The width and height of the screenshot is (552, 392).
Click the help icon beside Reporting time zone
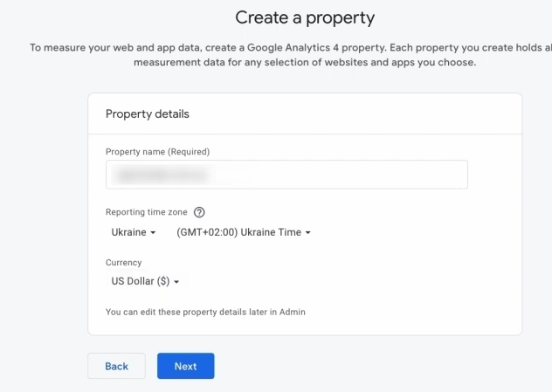click(x=199, y=212)
